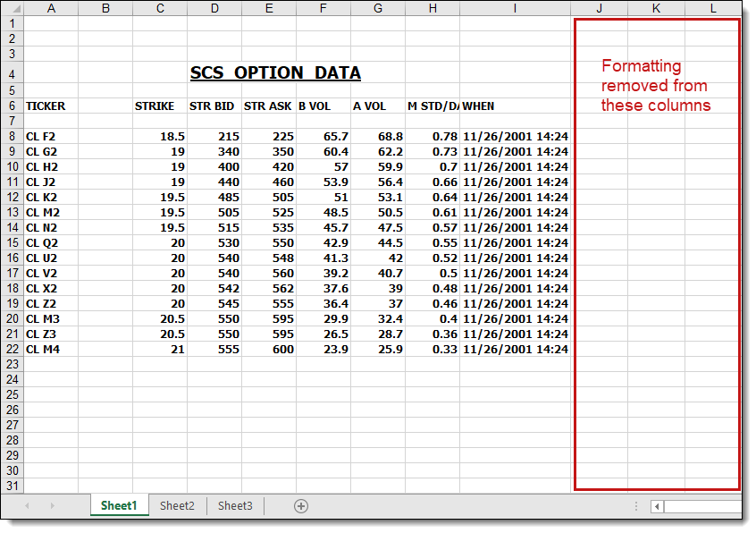Select row 22 header
The image size is (756, 533).
(x=12, y=349)
